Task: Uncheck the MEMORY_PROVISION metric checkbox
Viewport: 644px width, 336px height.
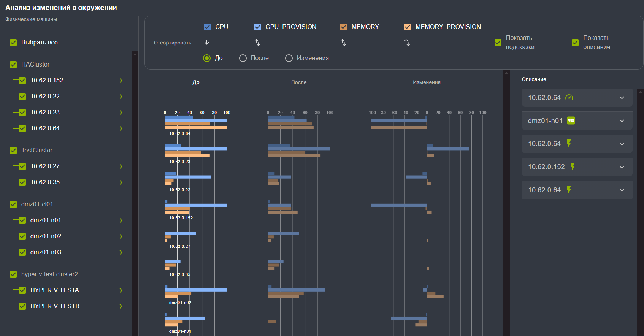Action: pos(408,27)
